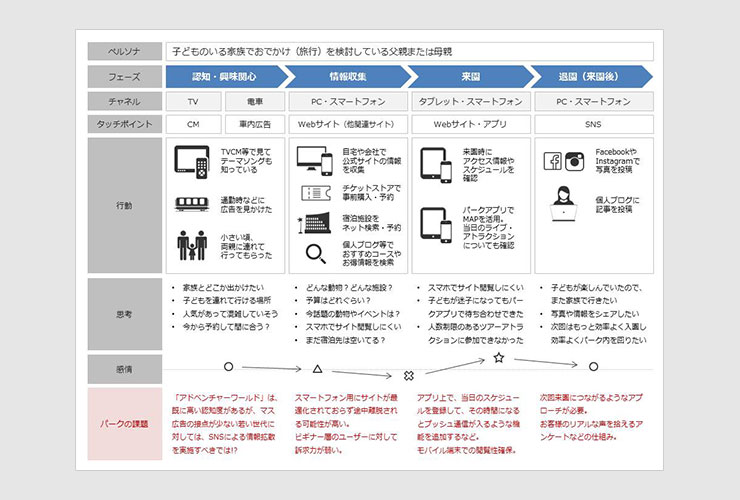Click the family with child icon
This screenshot has height=500, width=740.
[x=192, y=246]
